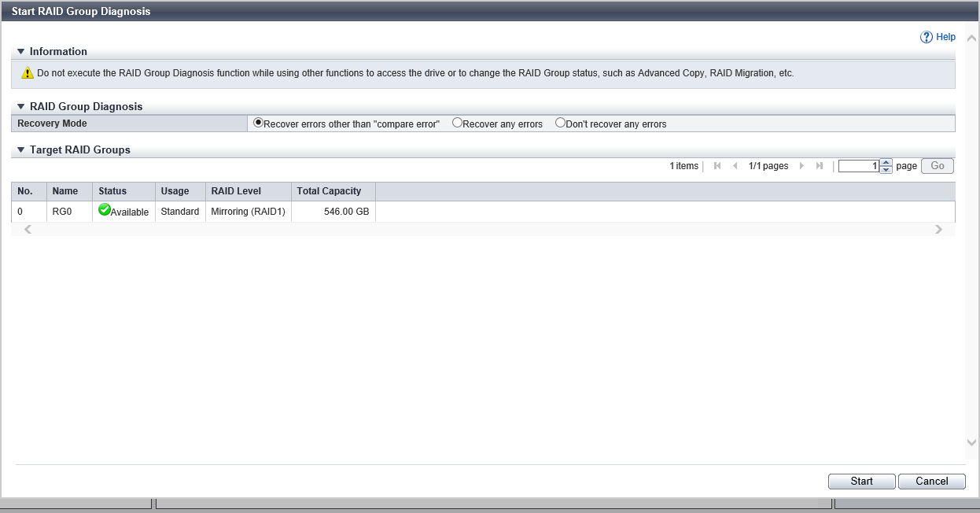Screen dimensions: 980x513
Task: Click the page number input field
Action: [x=858, y=166]
